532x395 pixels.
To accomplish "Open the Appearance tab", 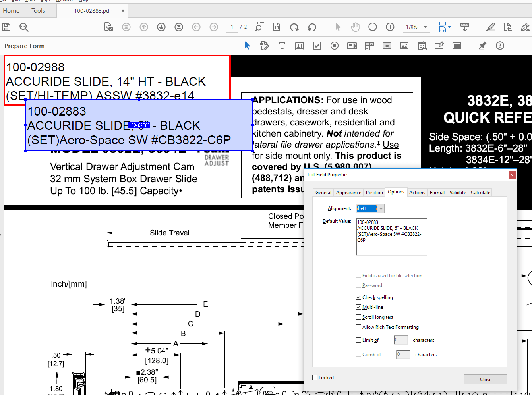I will coord(348,192).
